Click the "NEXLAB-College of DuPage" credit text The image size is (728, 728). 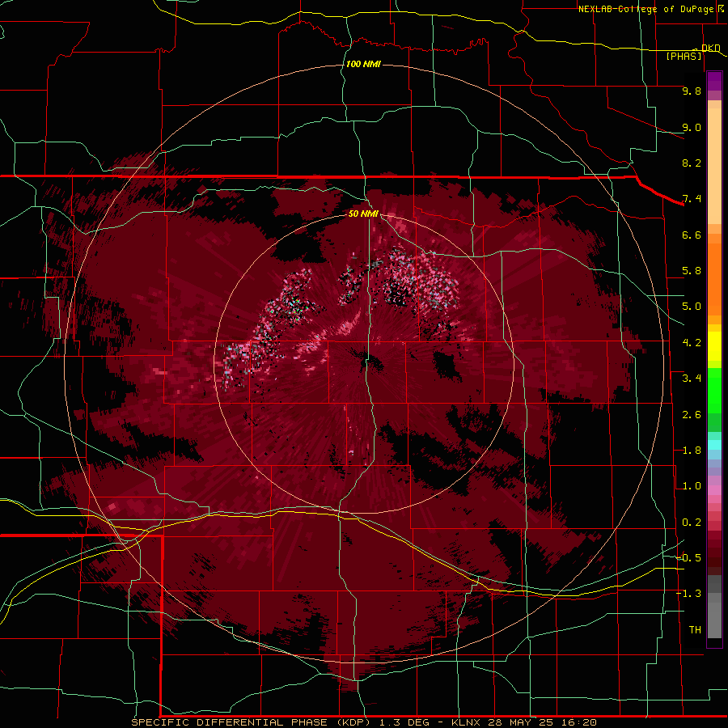645,9
